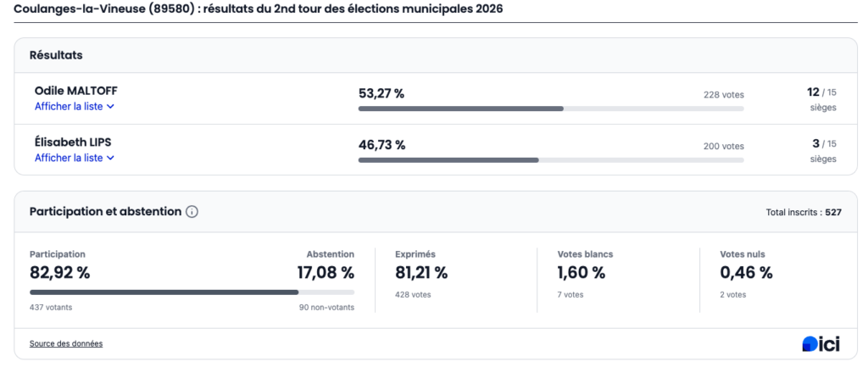Click the Odile MALTOFF candidate name
The width and height of the screenshot is (868, 373).
pos(70,91)
